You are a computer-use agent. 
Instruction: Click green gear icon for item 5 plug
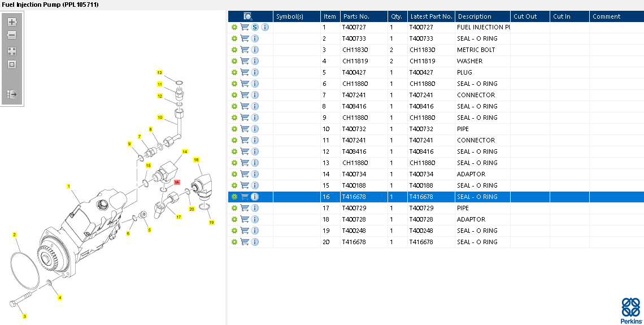tap(234, 72)
